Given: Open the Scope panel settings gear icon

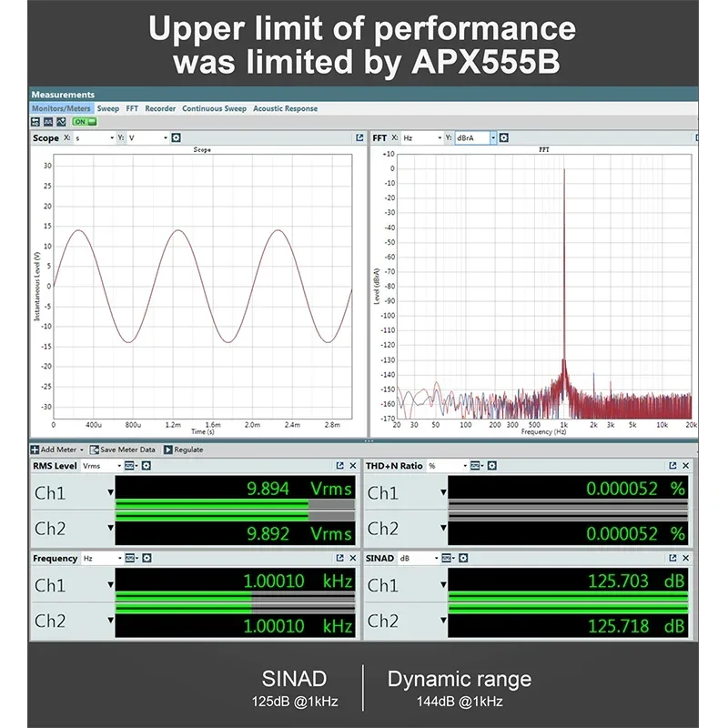Looking at the screenshot, I should click(x=177, y=136).
